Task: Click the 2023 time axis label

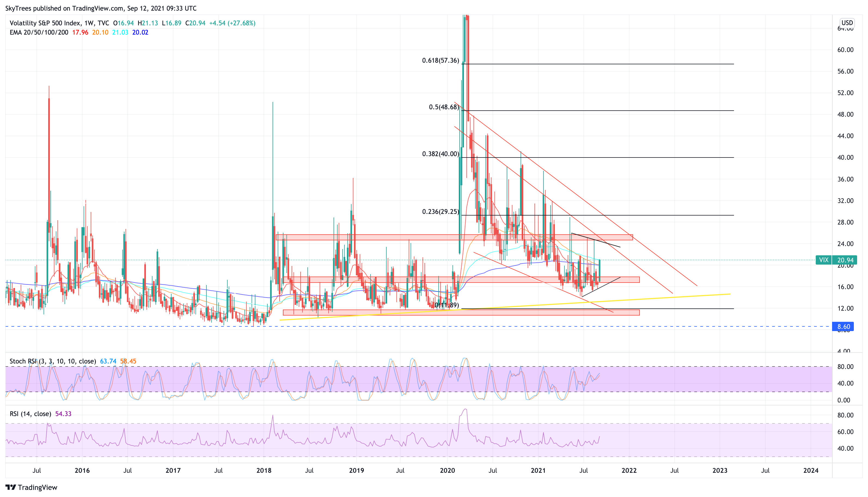Action: tap(720, 470)
